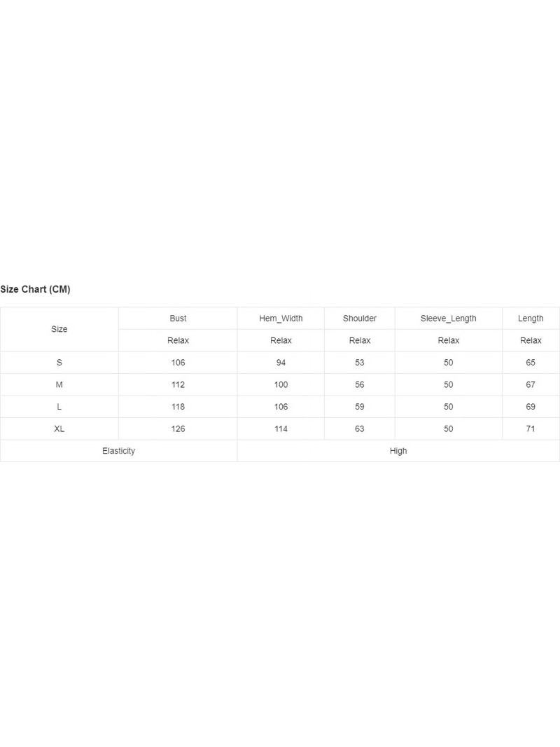The height and width of the screenshot is (747, 560).
Task: Click the length value 65
Action: tap(531, 363)
